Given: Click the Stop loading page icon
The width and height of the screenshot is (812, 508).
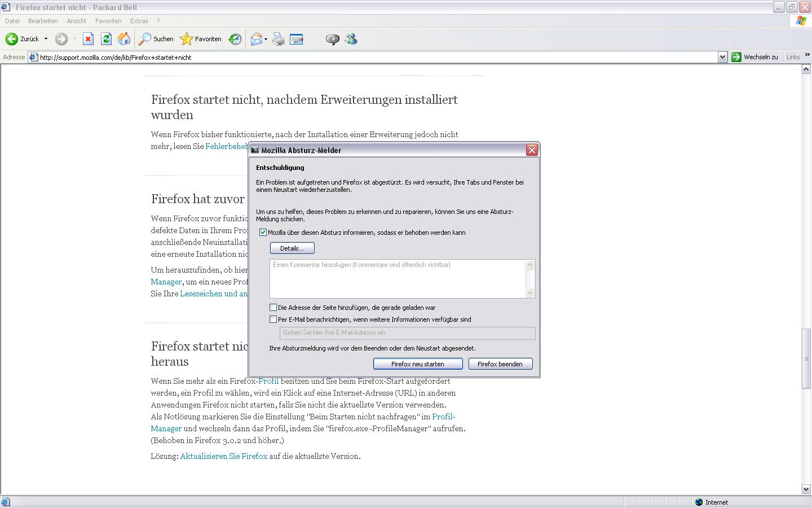Looking at the screenshot, I should [x=88, y=39].
